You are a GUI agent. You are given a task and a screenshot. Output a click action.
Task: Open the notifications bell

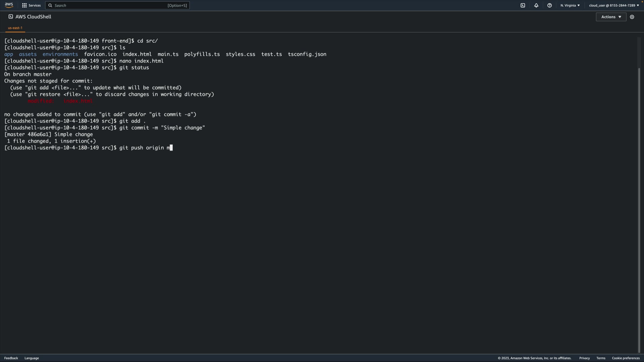point(536,5)
